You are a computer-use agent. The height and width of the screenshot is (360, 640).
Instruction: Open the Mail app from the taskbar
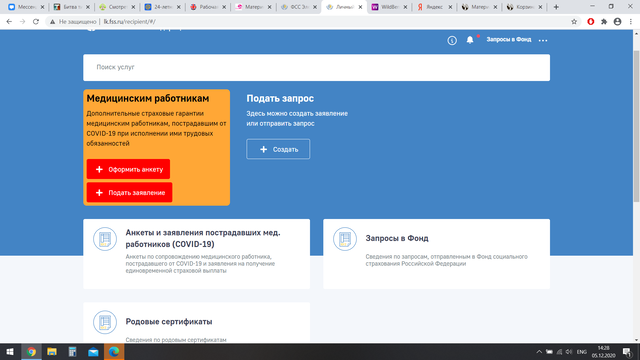pyautogui.click(x=93, y=352)
